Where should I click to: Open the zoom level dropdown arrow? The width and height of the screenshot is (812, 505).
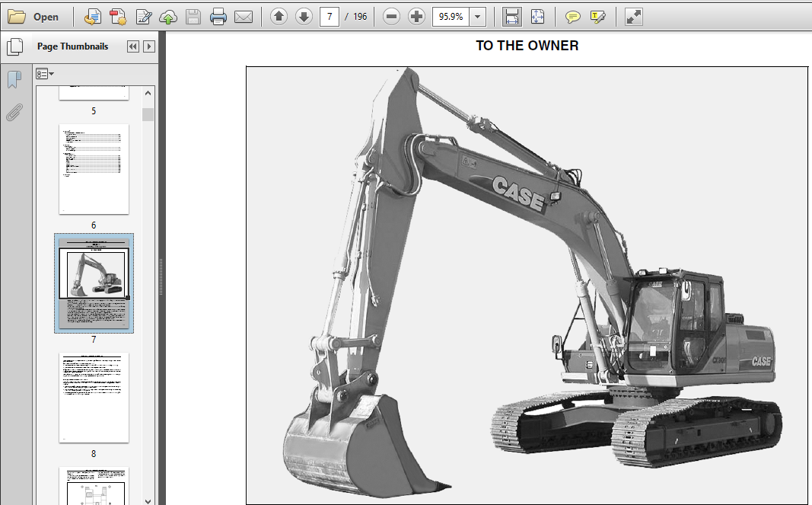pyautogui.click(x=477, y=17)
